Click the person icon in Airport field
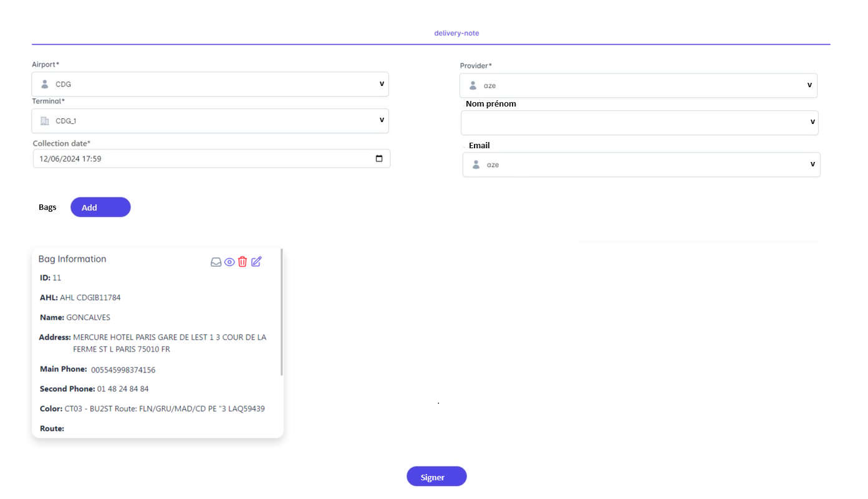Screen dimensions: 868x499 tap(44, 84)
